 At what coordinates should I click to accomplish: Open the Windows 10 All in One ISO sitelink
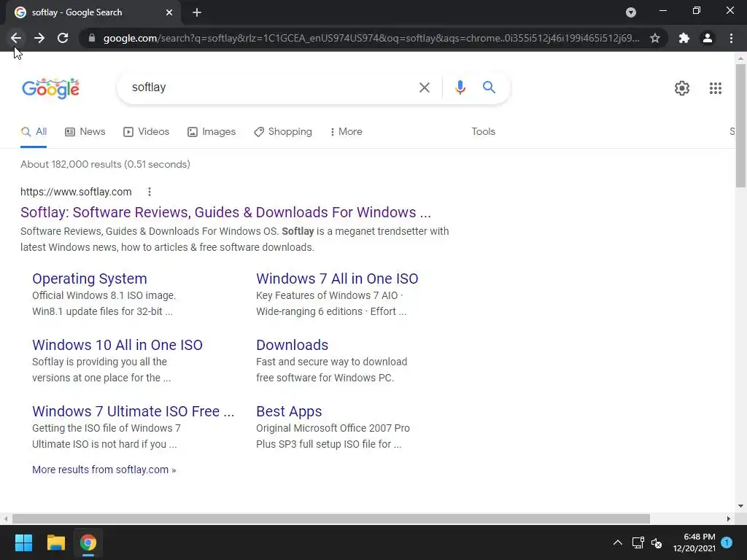[117, 345]
